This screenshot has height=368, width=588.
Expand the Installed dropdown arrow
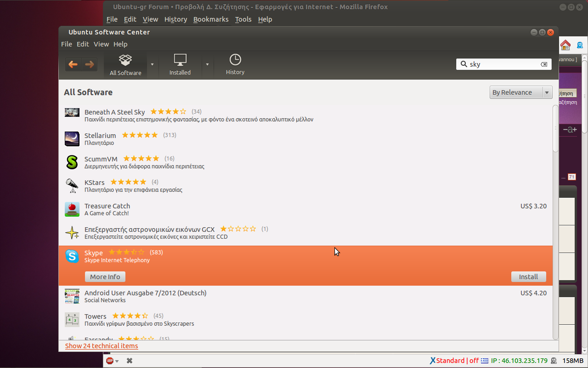coord(207,64)
